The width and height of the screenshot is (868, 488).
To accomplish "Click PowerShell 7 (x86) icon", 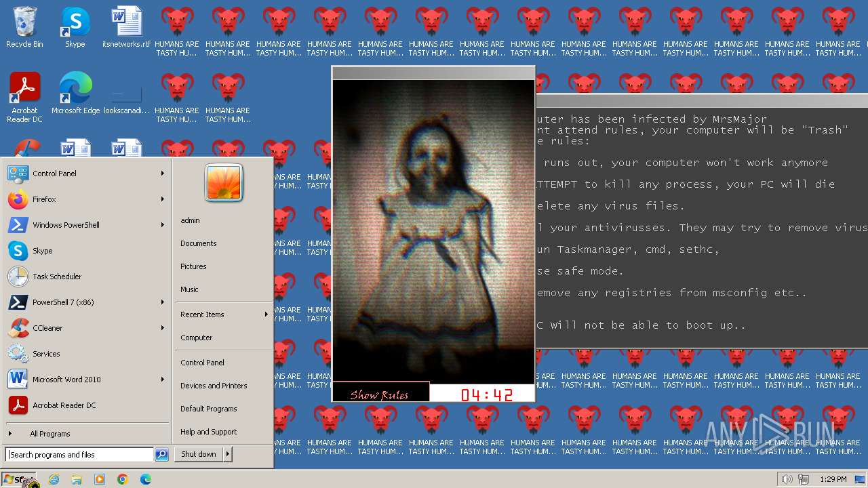I will (x=18, y=302).
